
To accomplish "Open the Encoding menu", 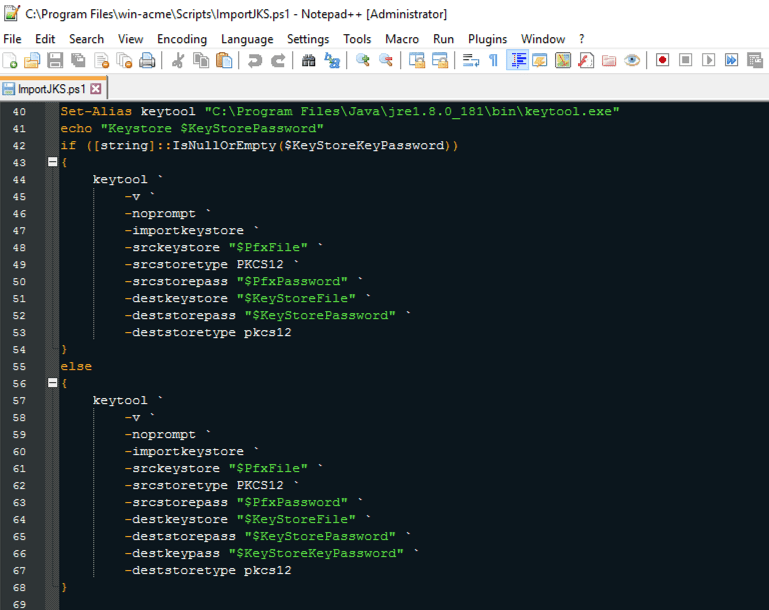I will (x=182, y=39).
